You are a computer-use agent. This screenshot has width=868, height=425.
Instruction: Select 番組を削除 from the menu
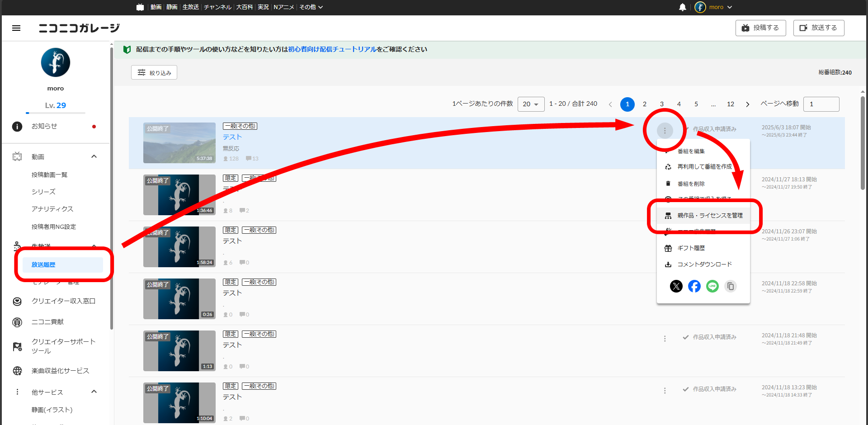click(x=703, y=184)
